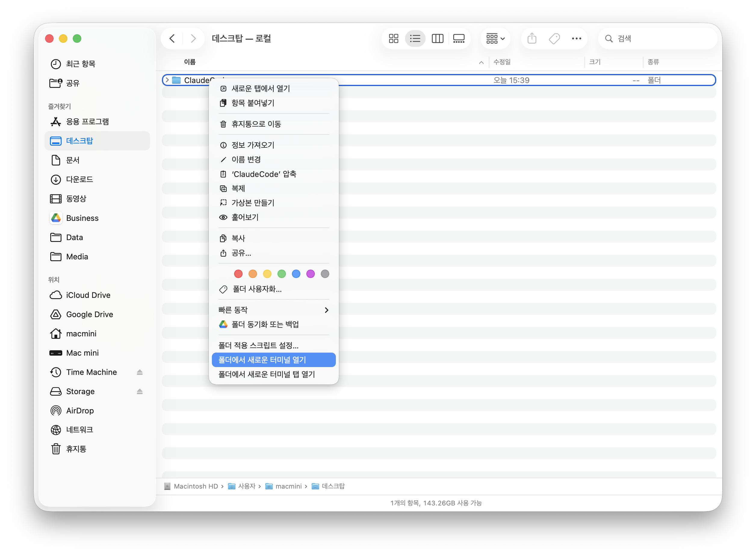Open the Data folder in sidebar

point(97,237)
